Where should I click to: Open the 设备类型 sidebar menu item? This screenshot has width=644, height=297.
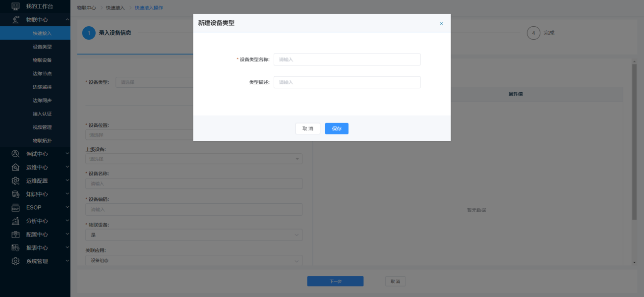42,47
